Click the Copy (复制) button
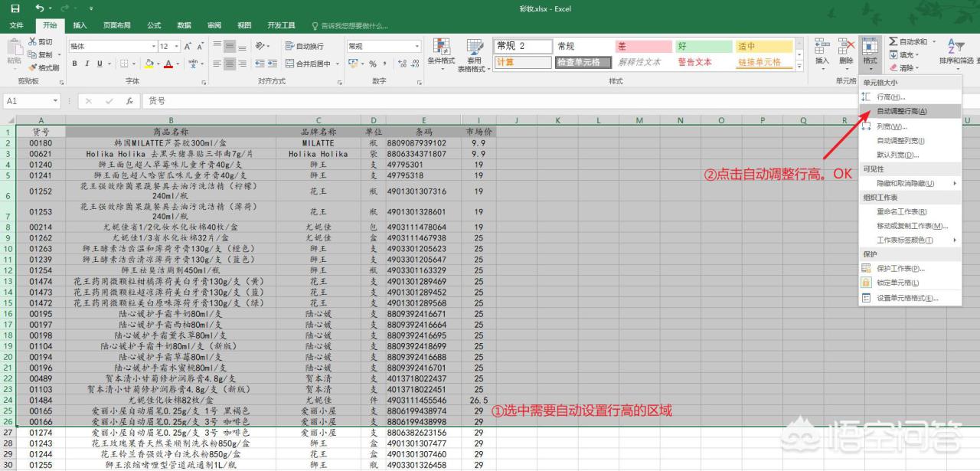Viewport: 980px width, 471px height. click(41, 55)
